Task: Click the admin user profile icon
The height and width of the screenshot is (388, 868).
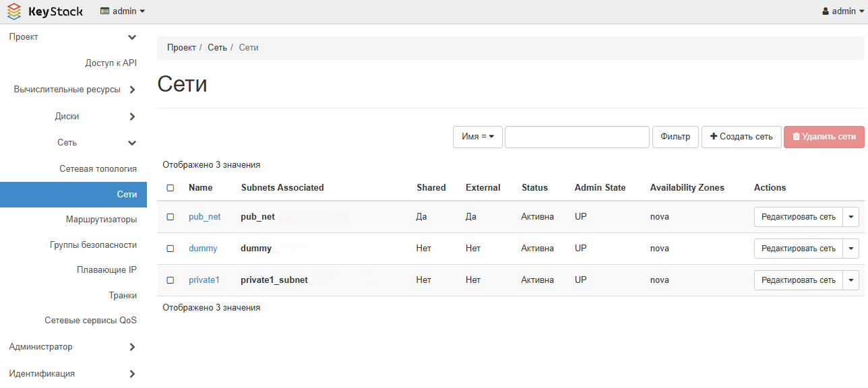Action: click(x=826, y=11)
